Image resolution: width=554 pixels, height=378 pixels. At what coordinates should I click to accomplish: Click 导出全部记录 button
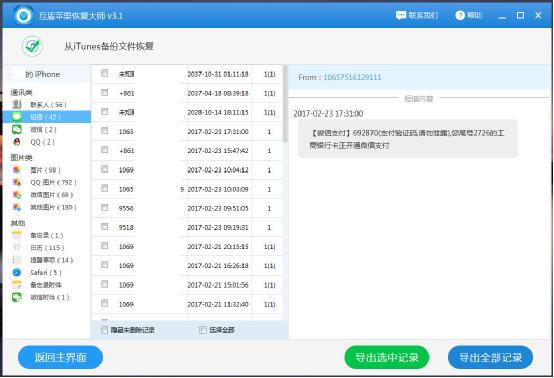coord(490,357)
